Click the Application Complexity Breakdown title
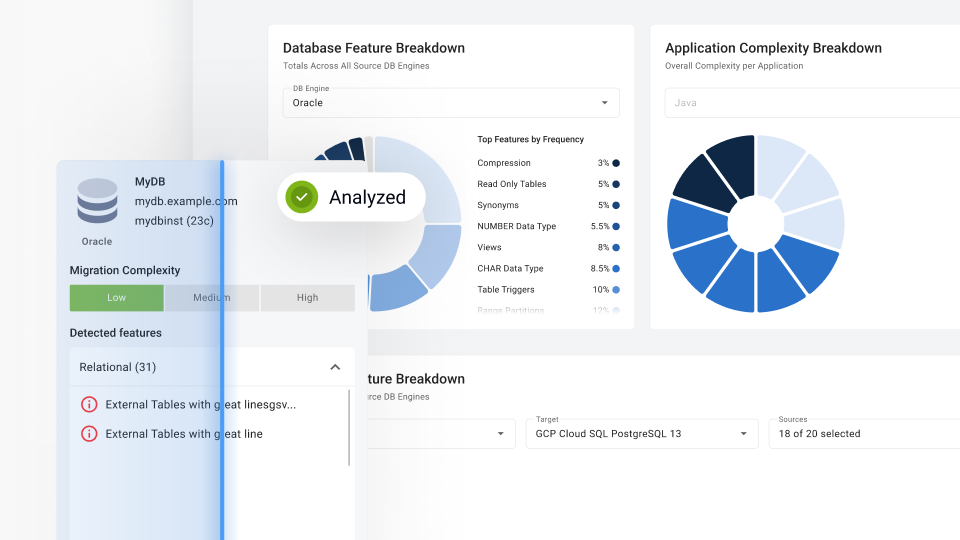This screenshot has width=960, height=540. [773, 48]
